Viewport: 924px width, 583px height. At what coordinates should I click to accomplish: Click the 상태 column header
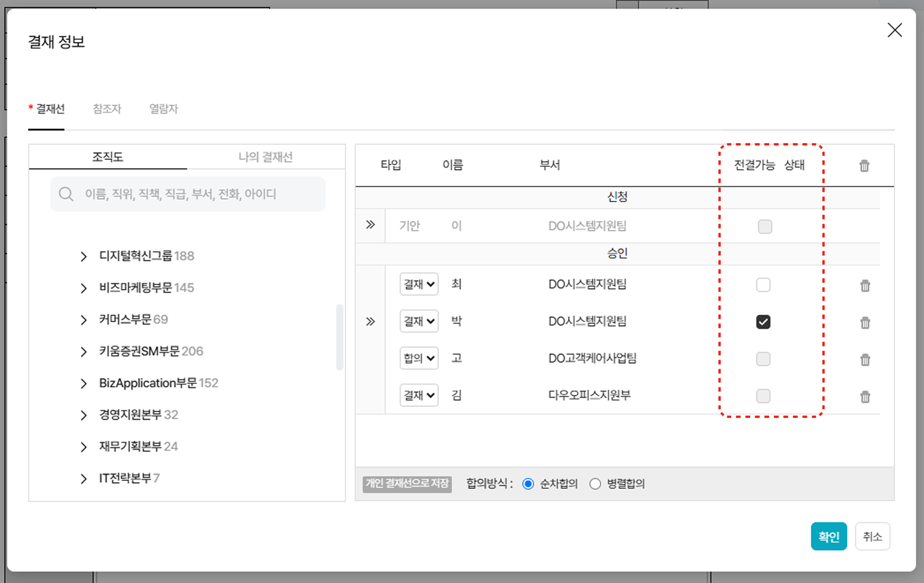coord(795,165)
